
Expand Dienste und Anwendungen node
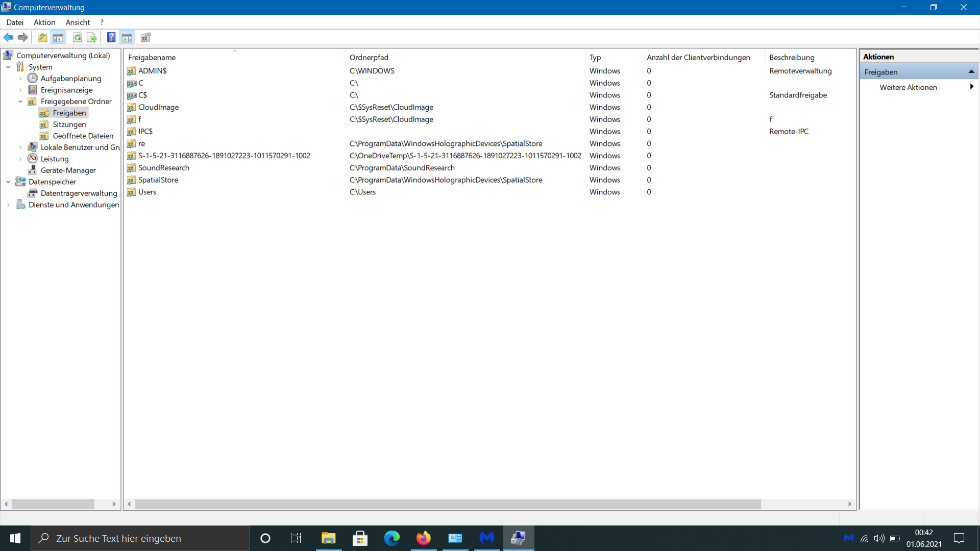tap(8, 205)
